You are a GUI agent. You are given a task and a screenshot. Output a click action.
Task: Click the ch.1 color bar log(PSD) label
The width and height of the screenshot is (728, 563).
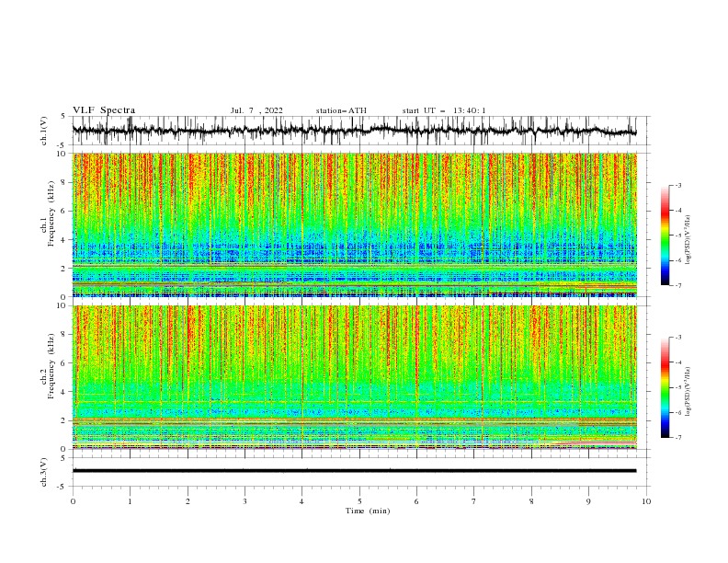click(688, 240)
